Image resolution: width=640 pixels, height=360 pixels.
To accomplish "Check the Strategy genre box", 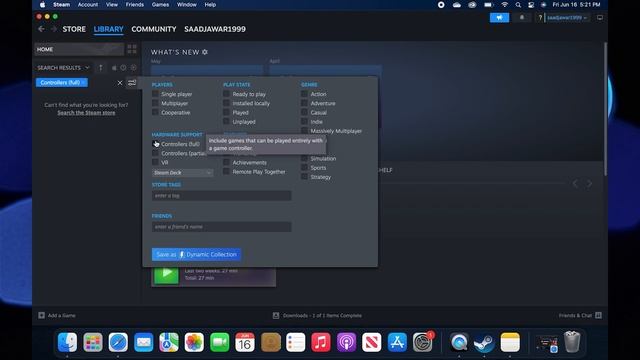I will pos(304,177).
